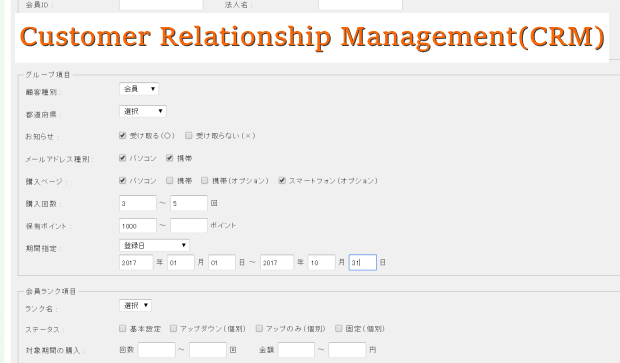This screenshot has height=363, width=620.
Task: Check 携帯 checkbox in 購入ページ row
Action: [170, 181]
